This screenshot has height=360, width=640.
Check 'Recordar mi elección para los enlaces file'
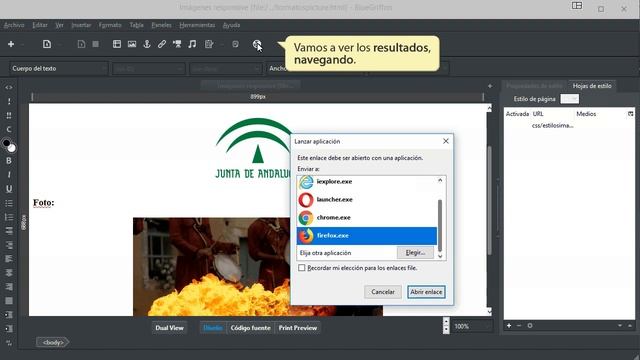[x=302, y=268]
